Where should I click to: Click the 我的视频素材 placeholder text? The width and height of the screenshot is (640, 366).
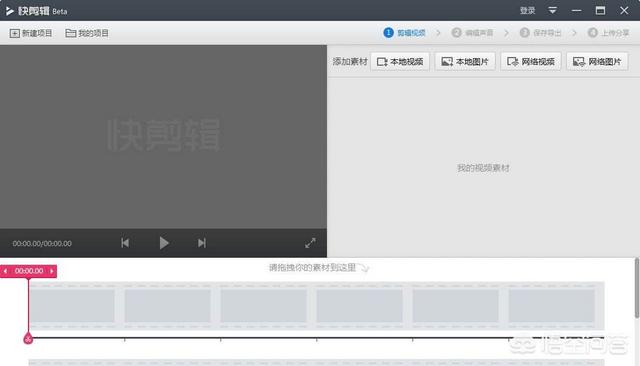tap(483, 168)
